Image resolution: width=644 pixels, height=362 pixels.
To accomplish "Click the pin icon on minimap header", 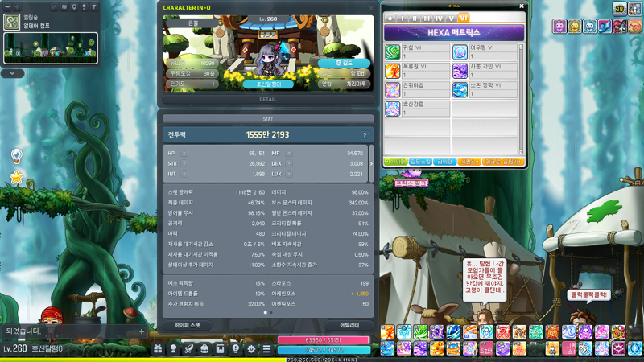I will 74,7.
